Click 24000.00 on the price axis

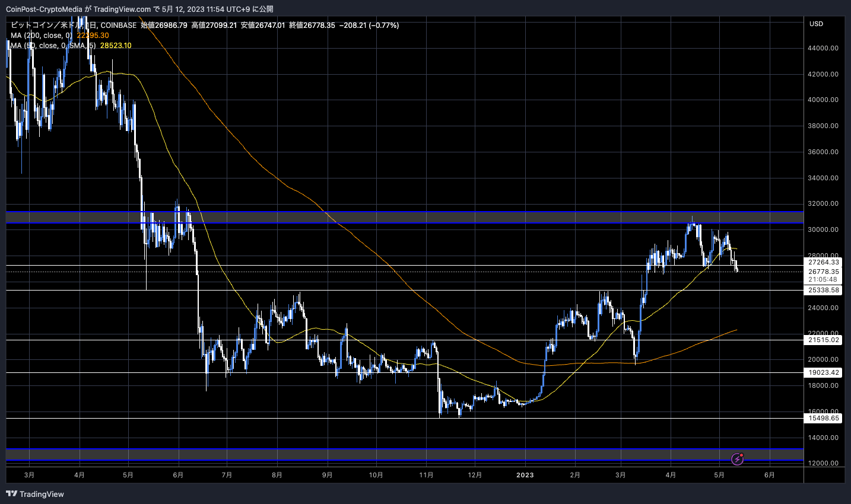[x=823, y=308]
